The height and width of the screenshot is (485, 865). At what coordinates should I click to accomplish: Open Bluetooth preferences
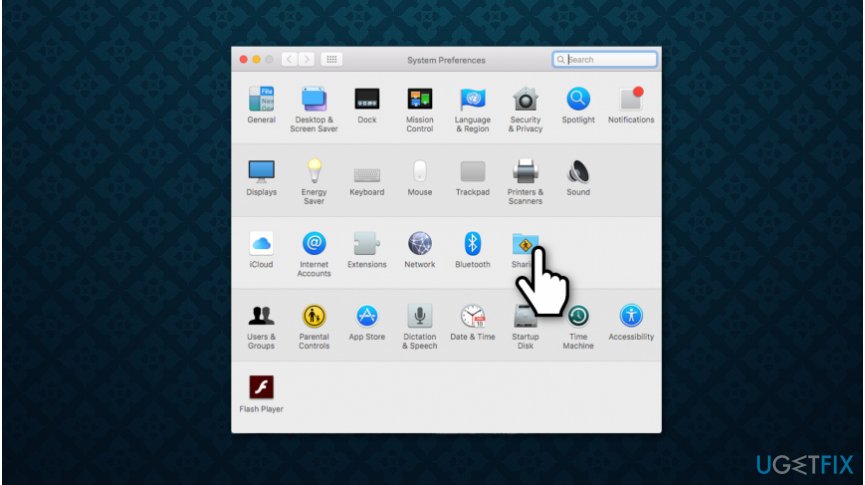tap(473, 243)
